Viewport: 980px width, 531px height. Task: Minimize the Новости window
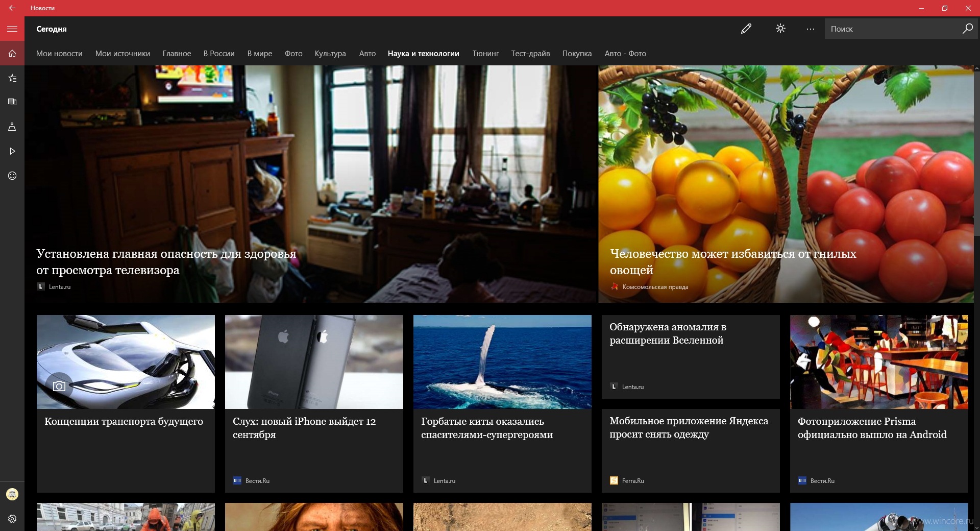click(x=921, y=8)
